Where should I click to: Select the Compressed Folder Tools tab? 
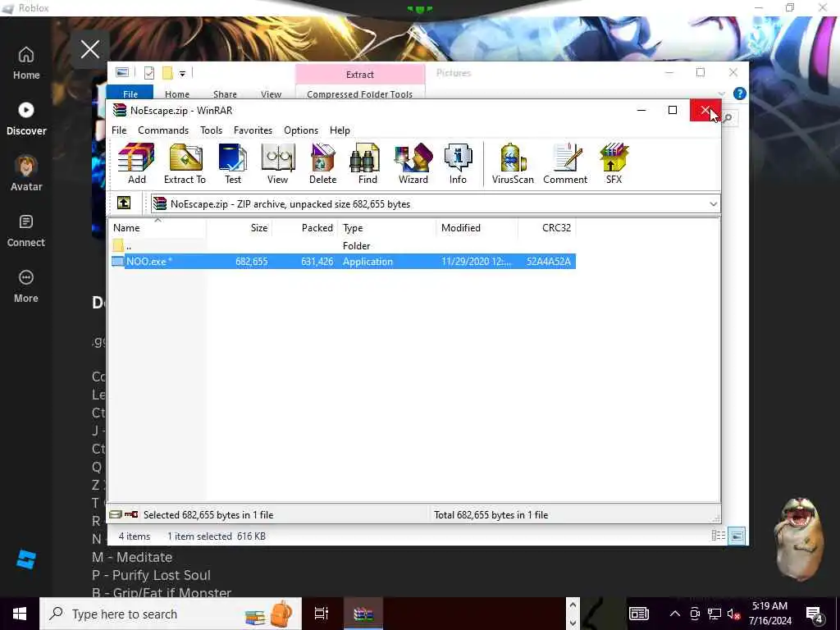coord(359,94)
